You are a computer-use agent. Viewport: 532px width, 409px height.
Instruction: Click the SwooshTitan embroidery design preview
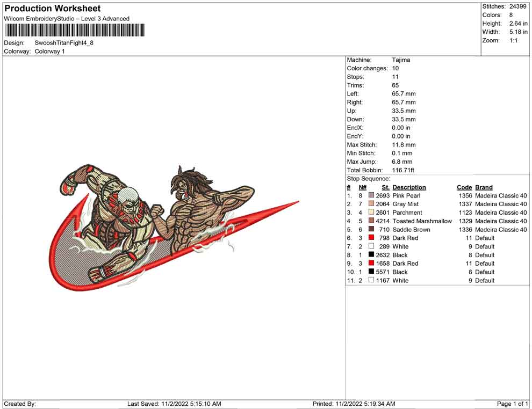174,228
